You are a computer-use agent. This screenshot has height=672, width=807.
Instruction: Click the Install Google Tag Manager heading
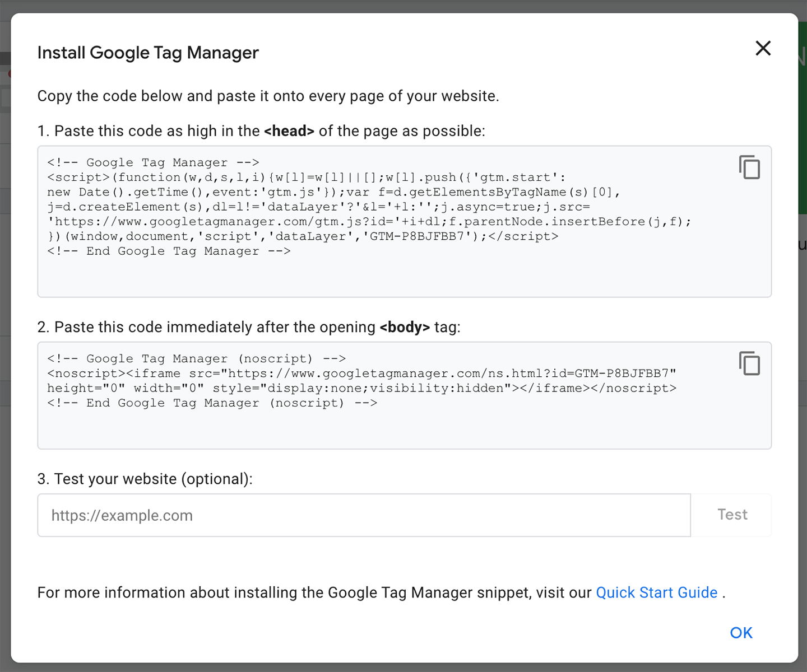[148, 53]
